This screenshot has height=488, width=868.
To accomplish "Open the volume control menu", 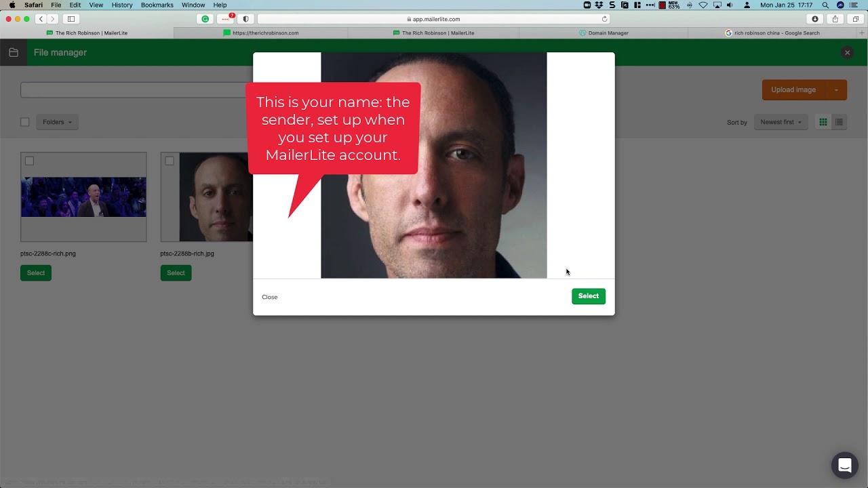I will (730, 5).
